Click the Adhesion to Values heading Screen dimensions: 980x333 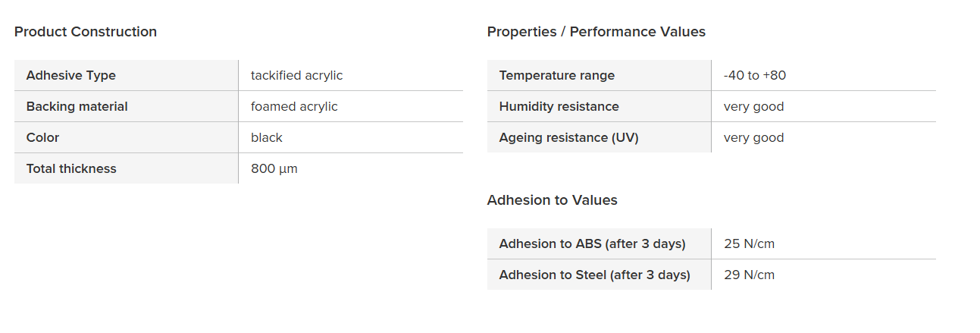coord(552,200)
